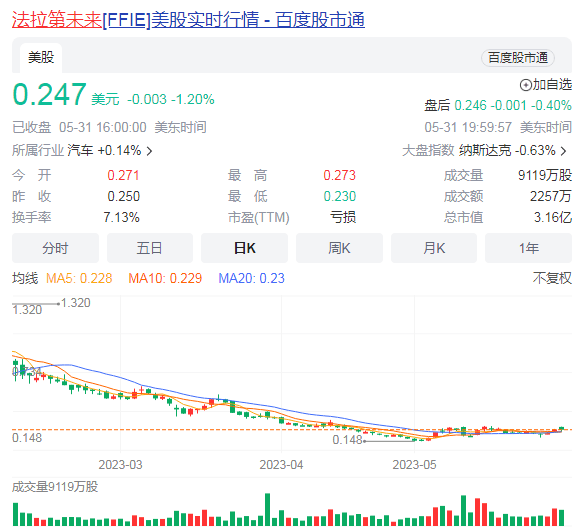
Task: Expand the 汽车 industry chevron arrow
Action: coord(149,151)
